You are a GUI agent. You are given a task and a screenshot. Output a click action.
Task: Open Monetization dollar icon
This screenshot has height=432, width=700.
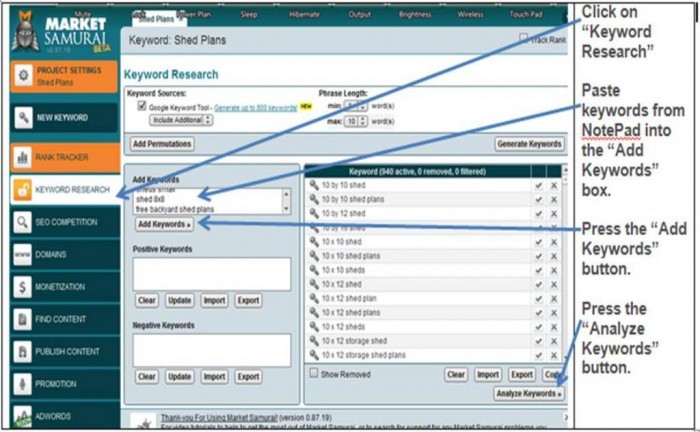[x=22, y=287]
